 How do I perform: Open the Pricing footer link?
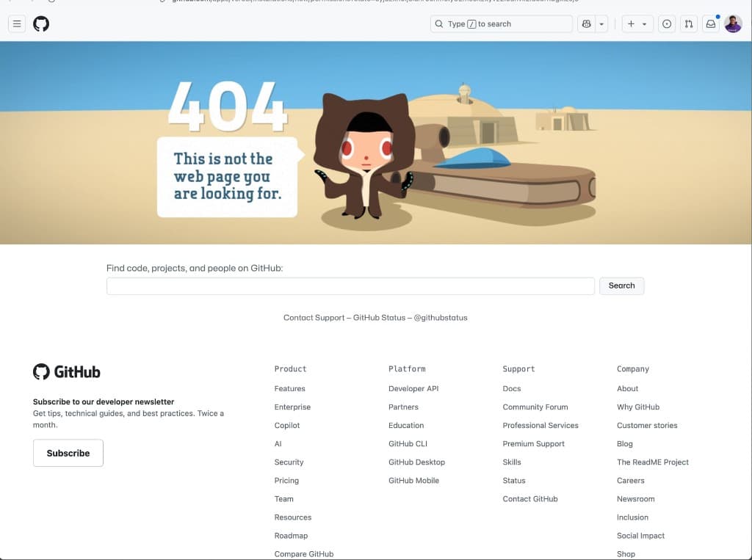pyautogui.click(x=286, y=481)
